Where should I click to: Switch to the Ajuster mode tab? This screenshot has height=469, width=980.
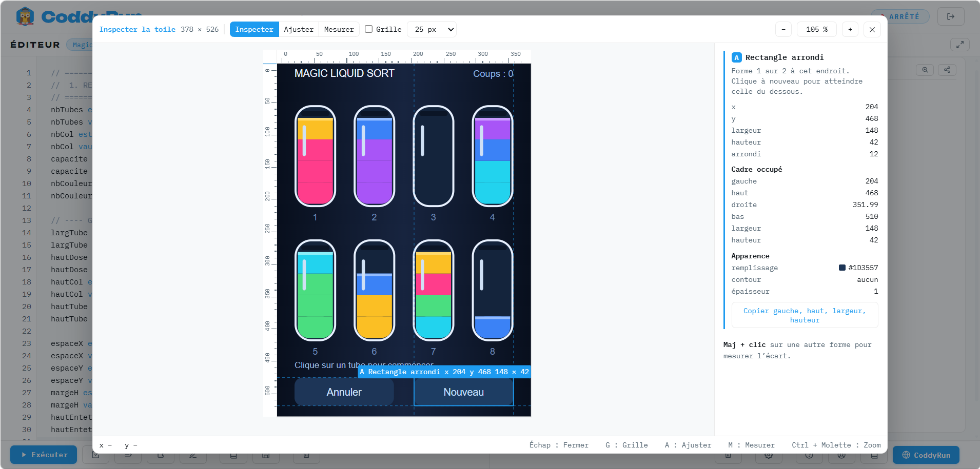pyautogui.click(x=299, y=29)
